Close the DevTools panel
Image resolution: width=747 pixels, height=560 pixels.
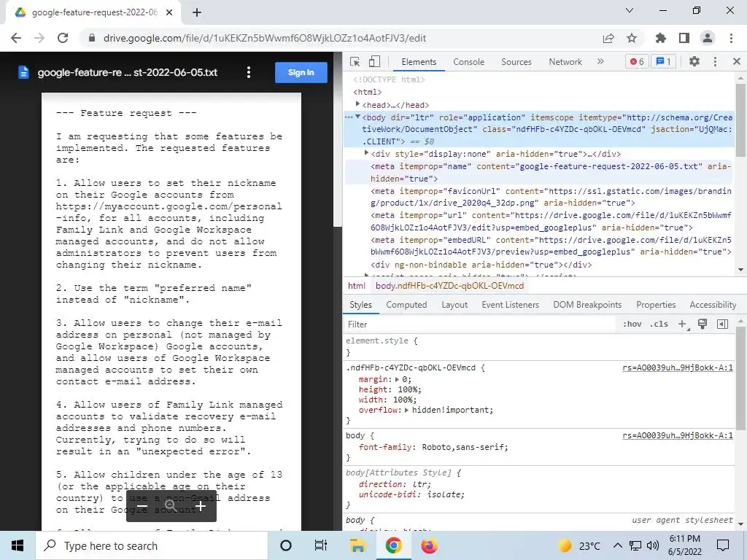[x=737, y=61]
